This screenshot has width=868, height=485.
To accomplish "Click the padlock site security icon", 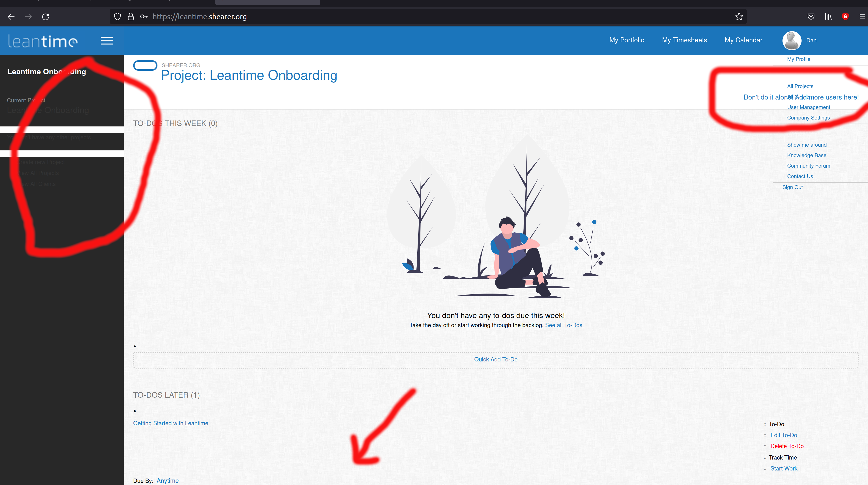I will point(131,16).
